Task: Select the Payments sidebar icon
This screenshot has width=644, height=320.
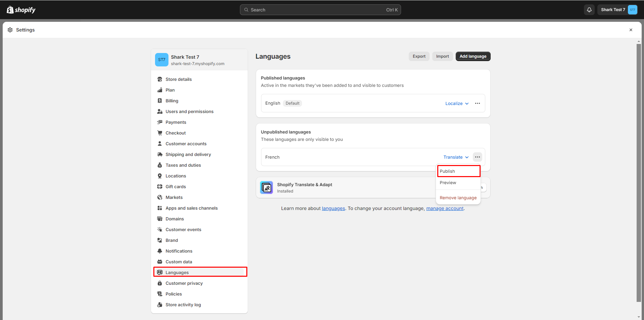Action: tap(160, 122)
